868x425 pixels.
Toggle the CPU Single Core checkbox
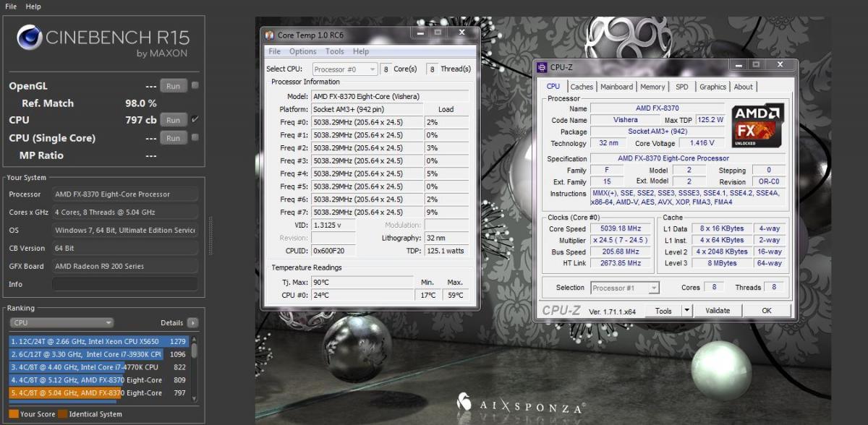[195, 137]
